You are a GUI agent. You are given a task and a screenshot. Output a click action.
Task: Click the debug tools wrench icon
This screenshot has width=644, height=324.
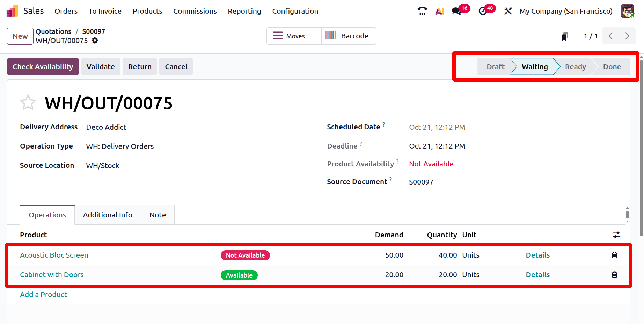pyautogui.click(x=508, y=11)
